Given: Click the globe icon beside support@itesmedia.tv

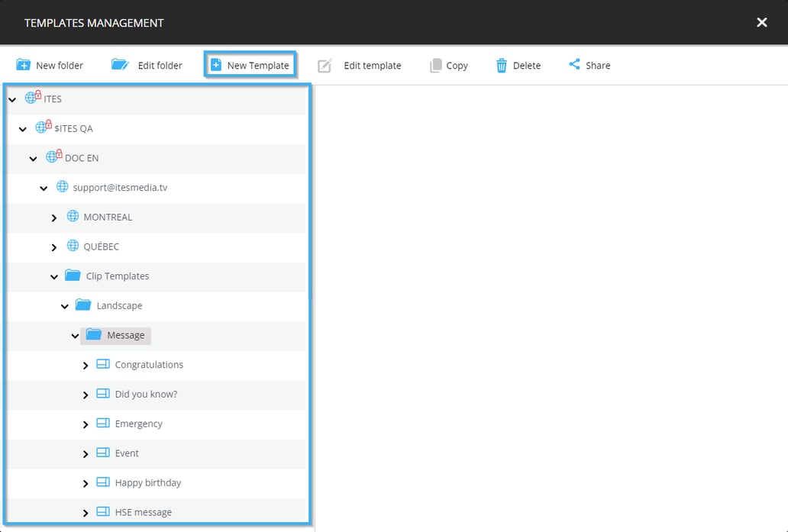Looking at the screenshot, I should pyautogui.click(x=63, y=186).
